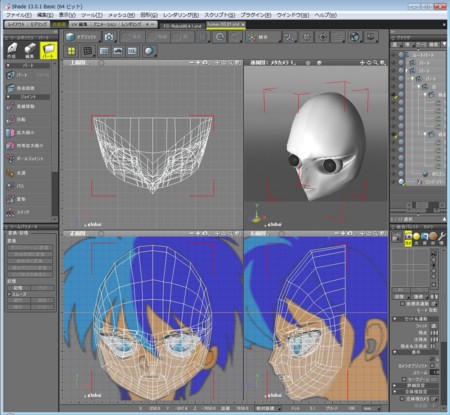Open the スクリプト(S) menu
The width and height of the screenshot is (450, 415).
coord(219,15)
